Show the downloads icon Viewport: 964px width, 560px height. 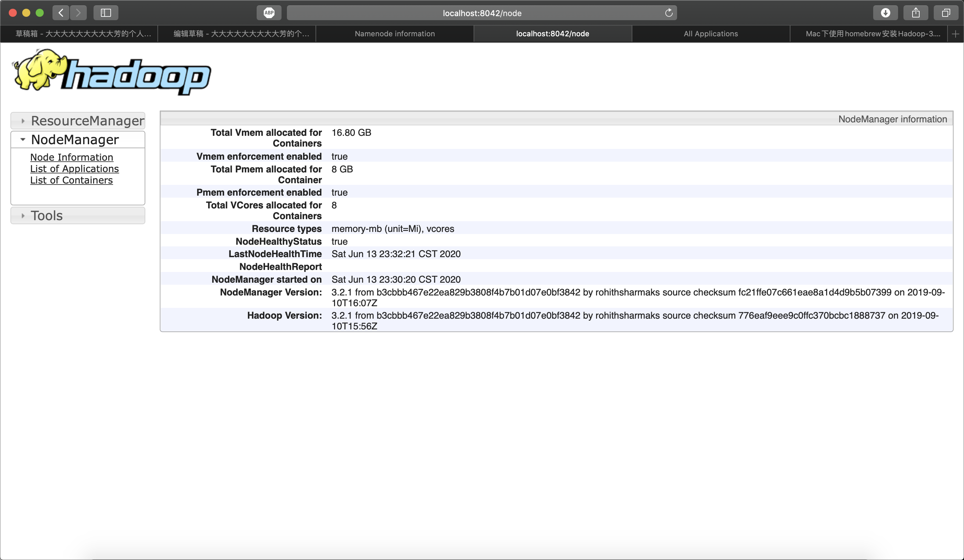click(885, 13)
